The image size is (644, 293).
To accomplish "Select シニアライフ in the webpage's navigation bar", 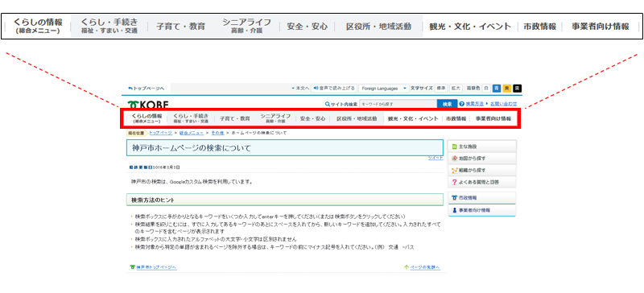I will pyautogui.click(x=275, y=118).
